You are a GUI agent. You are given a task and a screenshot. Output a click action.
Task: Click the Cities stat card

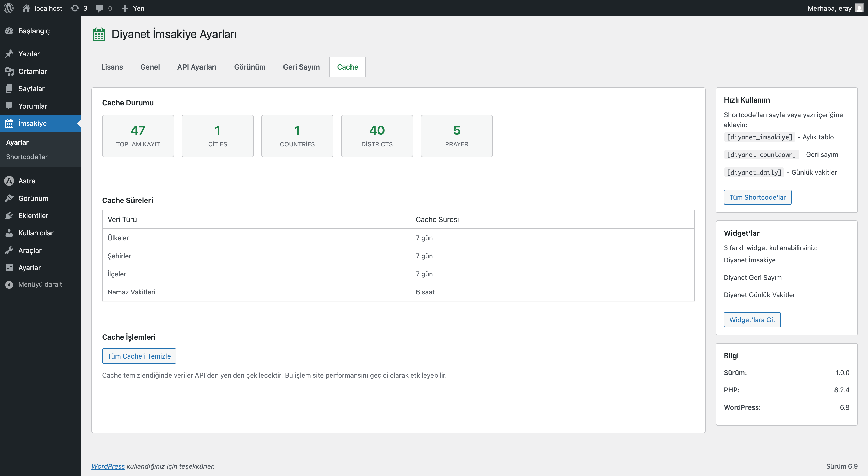click(x=218, y=136)
